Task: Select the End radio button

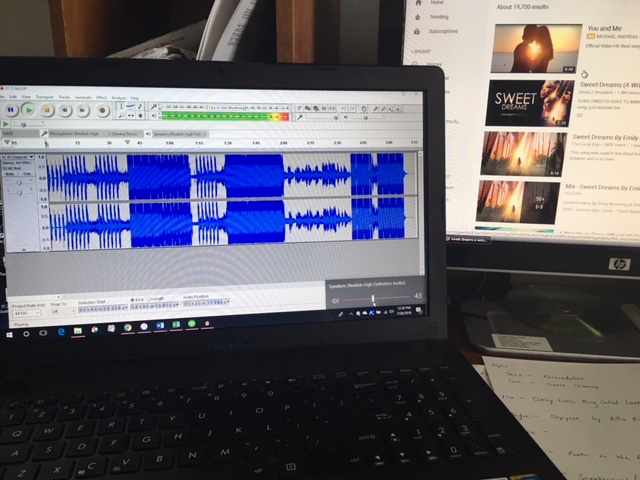Action: [x=133, y=299]
